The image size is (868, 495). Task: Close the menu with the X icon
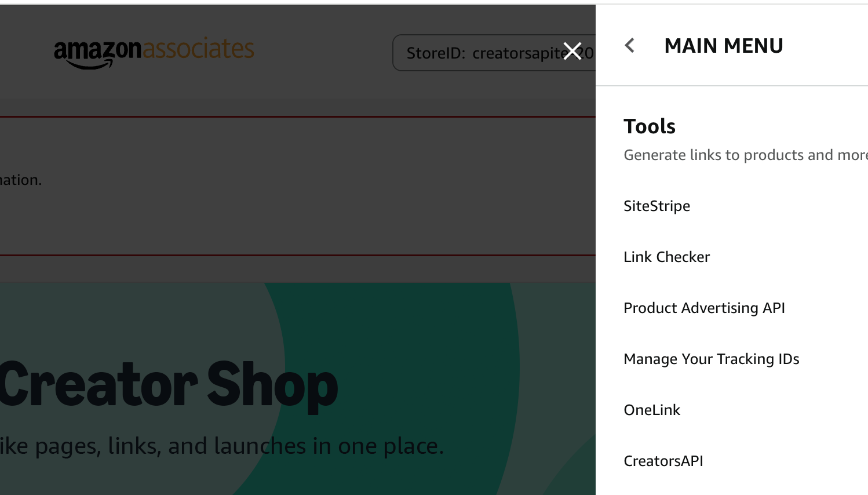pos(572,51)
